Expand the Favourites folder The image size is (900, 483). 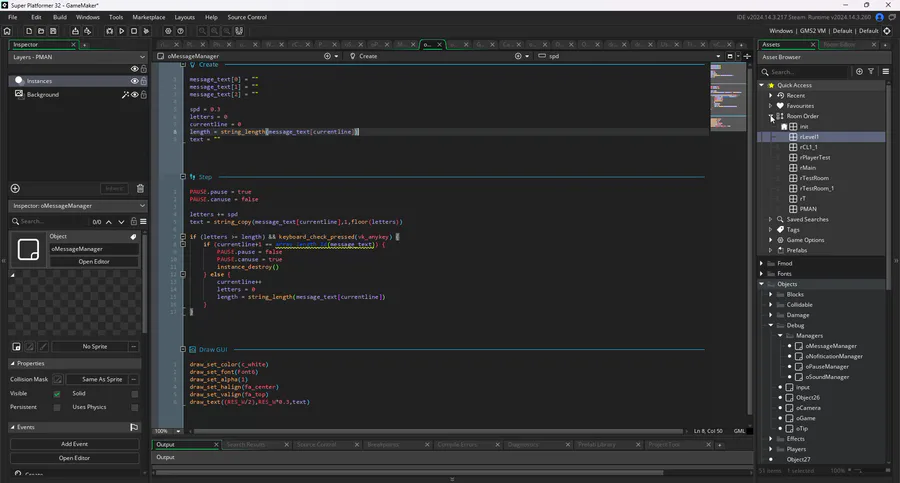coord(771,106)
